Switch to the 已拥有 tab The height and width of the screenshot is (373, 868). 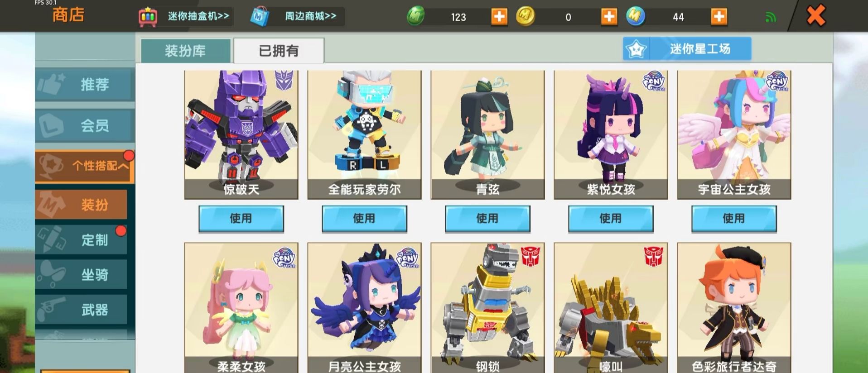[279, 51]
